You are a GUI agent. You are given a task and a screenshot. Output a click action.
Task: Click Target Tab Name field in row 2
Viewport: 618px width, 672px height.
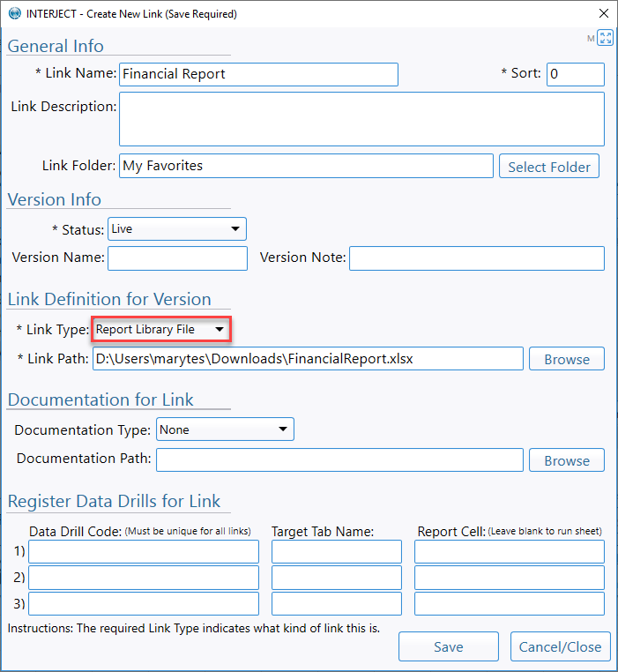(x=337, y=578)
